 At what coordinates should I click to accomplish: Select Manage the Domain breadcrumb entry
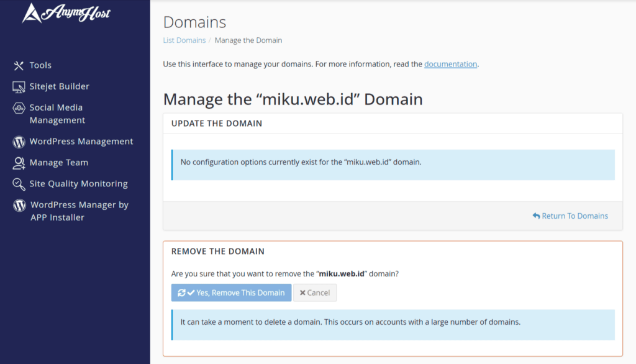pyautogui.click(x=248, y=40)
